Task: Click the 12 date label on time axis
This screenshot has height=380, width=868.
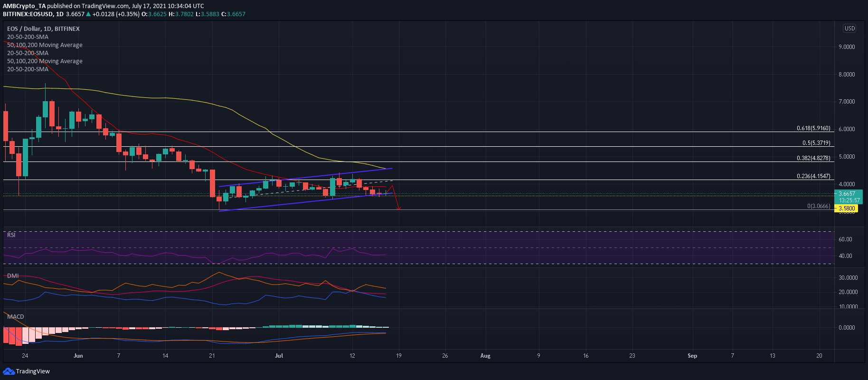Action: pos(352,356)
